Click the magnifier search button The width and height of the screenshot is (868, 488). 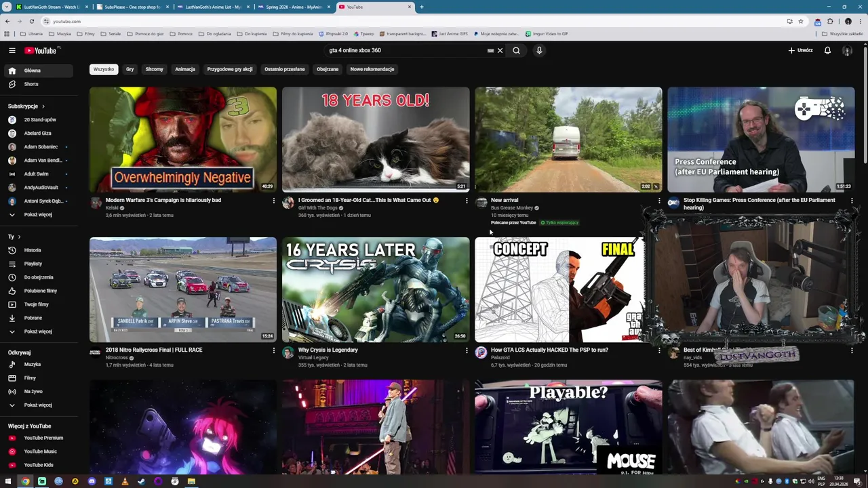click(x=516, y=50)
